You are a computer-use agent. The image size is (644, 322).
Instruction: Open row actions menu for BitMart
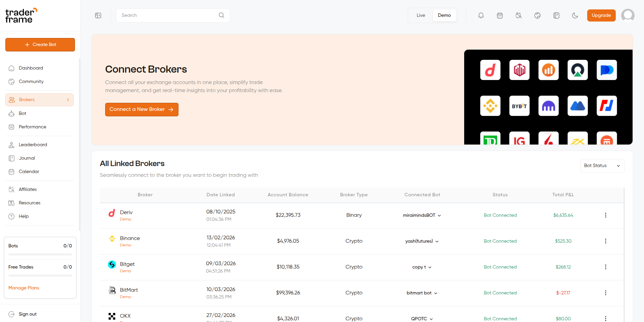606,293
